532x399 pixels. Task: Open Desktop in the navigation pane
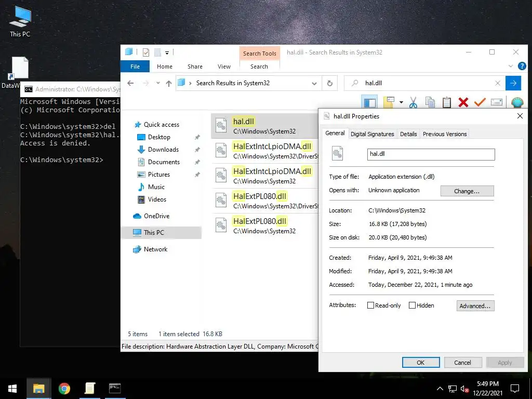click(x=159, y=137)
